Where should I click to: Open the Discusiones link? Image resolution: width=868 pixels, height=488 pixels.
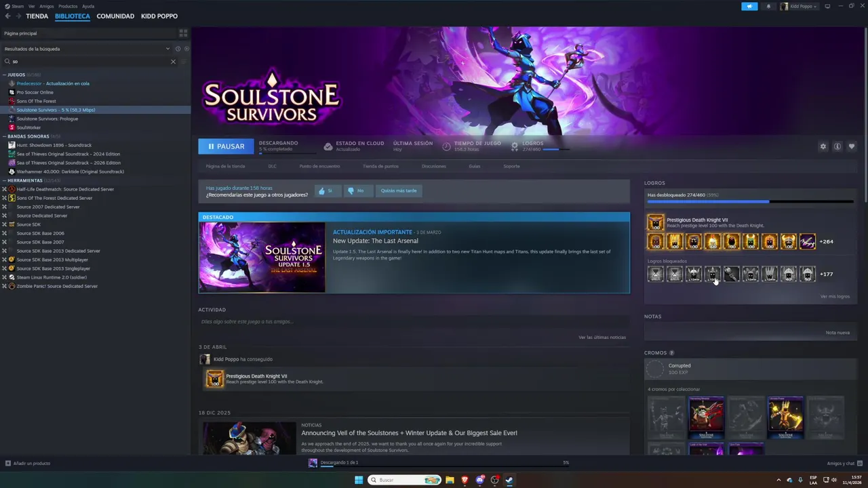click(x=434, y=166)
